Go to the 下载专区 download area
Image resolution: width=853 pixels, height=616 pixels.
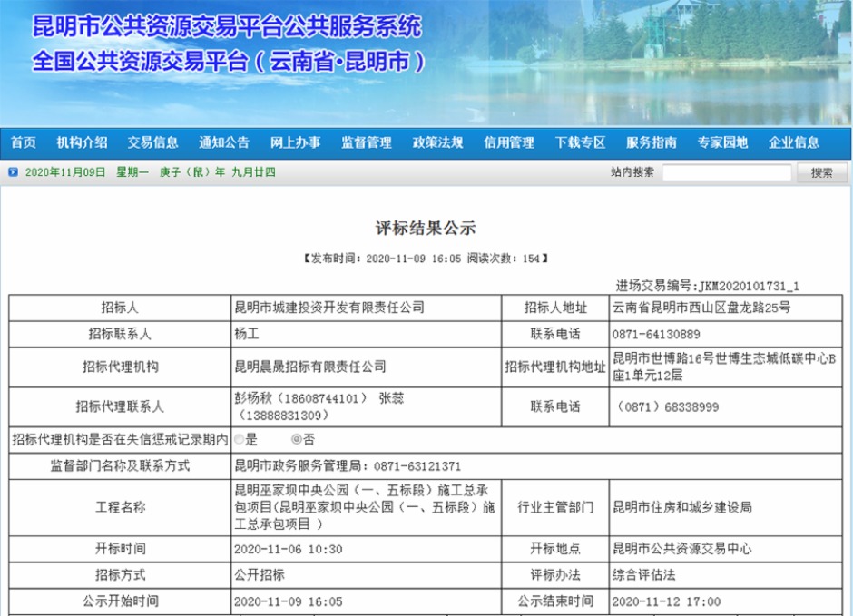580,142
